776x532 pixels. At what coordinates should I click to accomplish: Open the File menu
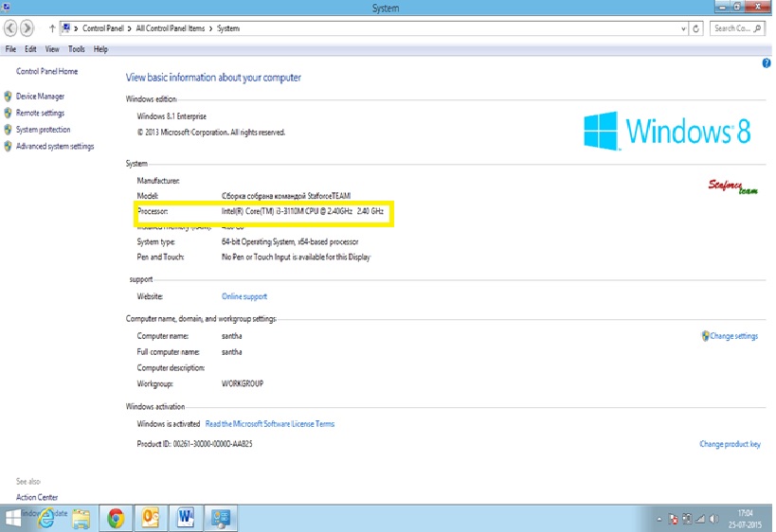pyautogui.click(x=10, y=49)
